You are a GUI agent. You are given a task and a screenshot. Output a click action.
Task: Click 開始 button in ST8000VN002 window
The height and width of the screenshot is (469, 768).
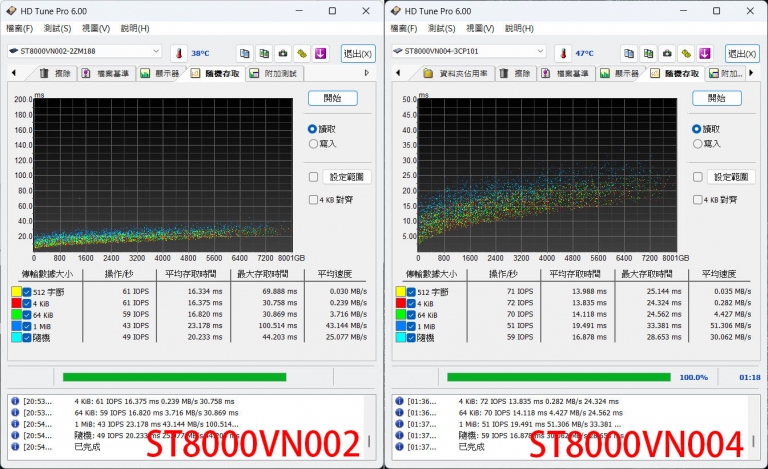(333, 98)
